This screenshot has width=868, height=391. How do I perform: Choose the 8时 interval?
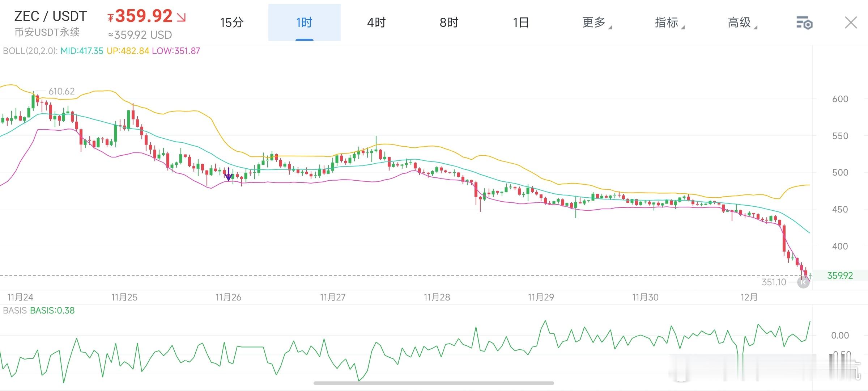[449, 22]
